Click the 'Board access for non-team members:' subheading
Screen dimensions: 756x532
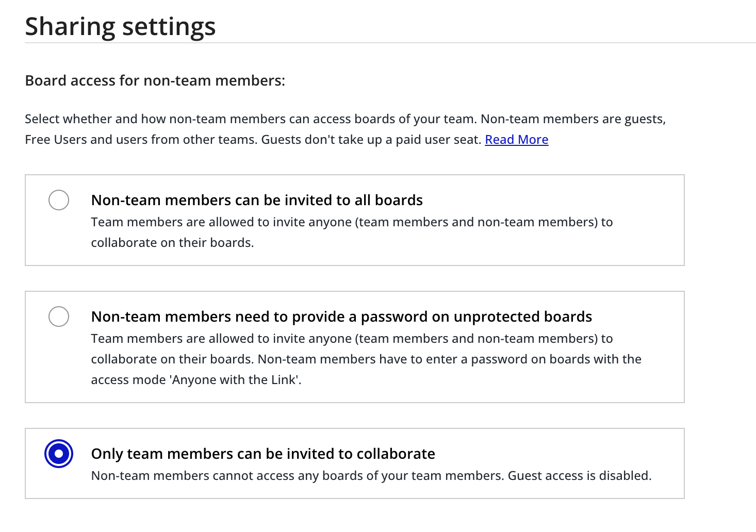click(x=155, y=81)
